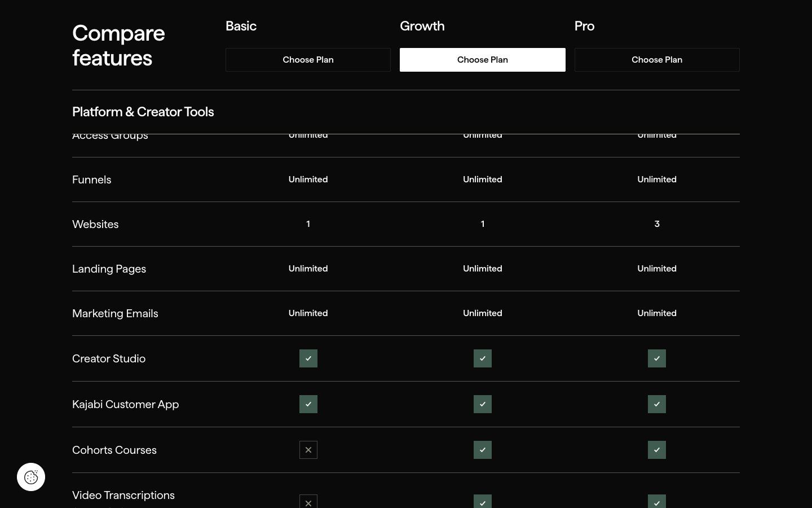Click the Marketing Emails feature label
Screen dimensions: 812x508
click(x=115, y=313)
